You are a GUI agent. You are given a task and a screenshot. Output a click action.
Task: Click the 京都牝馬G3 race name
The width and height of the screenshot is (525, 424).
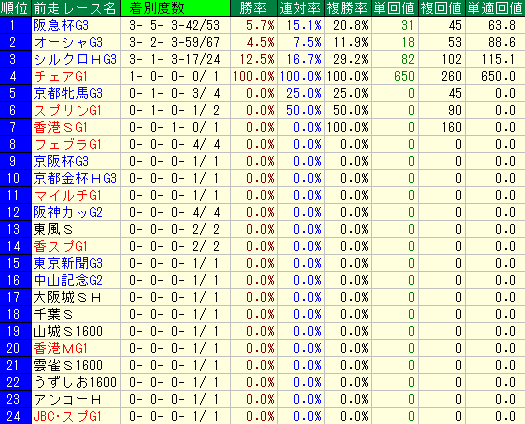pyautogui.click(x=68, y=93)
